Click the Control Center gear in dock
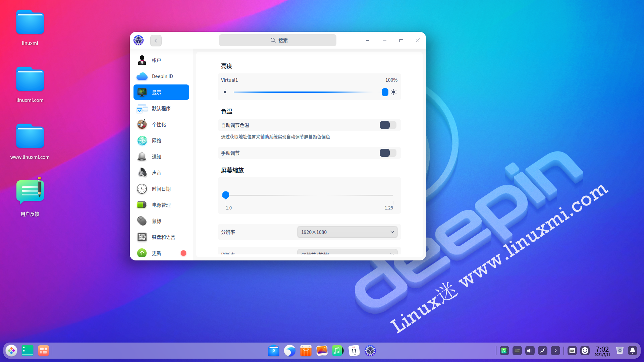644x362 pixels. click(x=370, y=351)
